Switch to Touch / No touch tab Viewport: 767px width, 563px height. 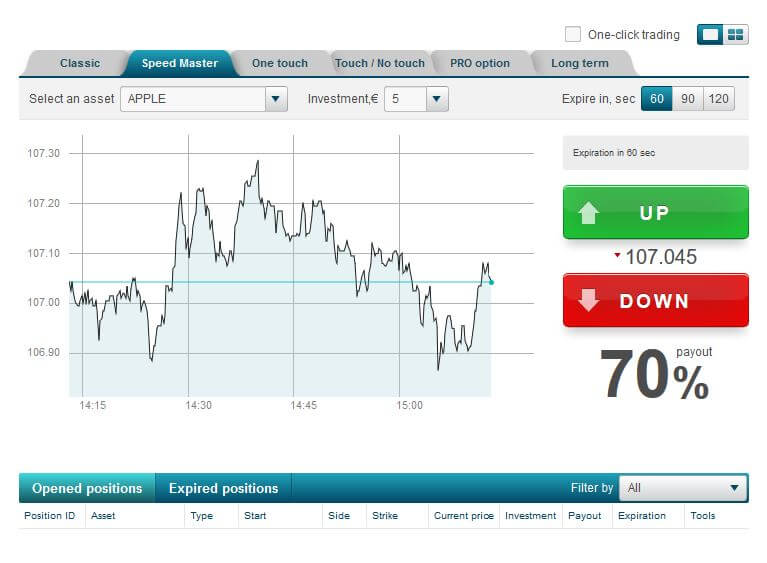click(380, 64)
